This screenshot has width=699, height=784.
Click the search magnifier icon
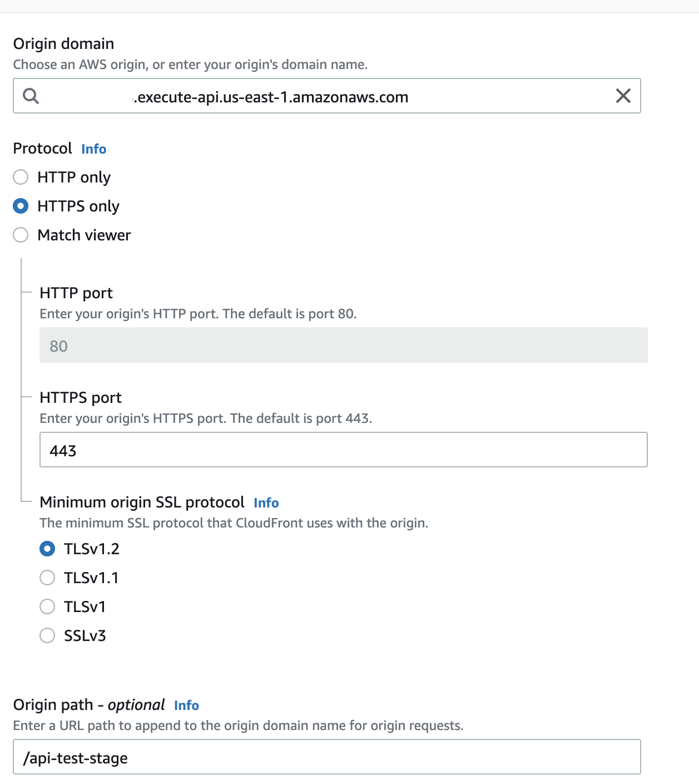(32, 96)
